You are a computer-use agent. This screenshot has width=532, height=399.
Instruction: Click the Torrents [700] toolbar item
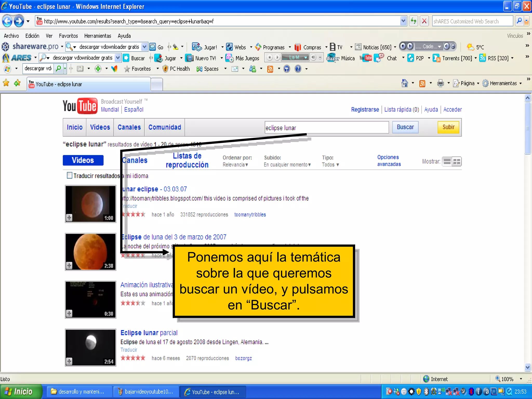[453, 58]
